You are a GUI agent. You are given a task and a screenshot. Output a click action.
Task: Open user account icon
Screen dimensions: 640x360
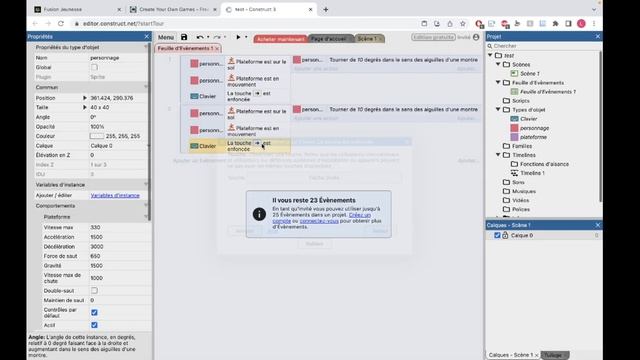pos(476,37)
